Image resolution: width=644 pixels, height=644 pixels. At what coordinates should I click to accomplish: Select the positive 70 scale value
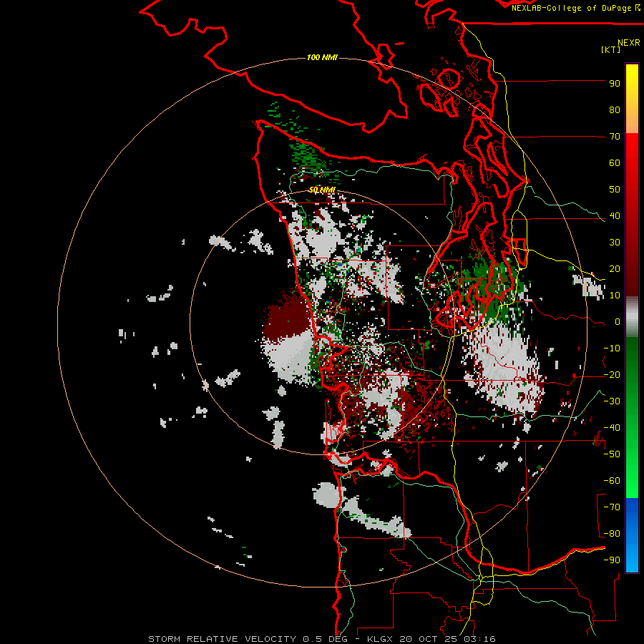pos(615,137)
